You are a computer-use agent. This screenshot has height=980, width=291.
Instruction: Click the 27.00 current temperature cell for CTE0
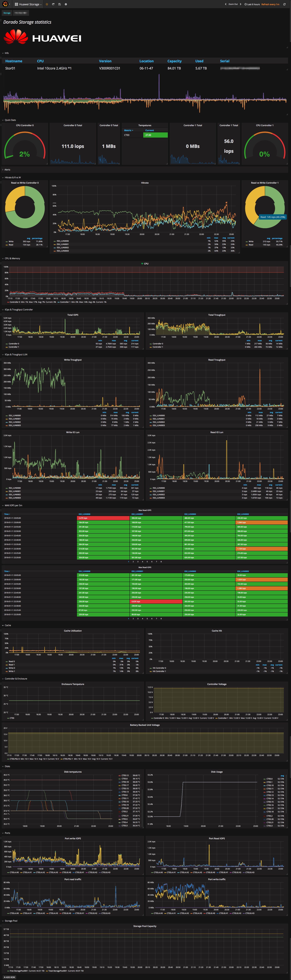point(155,135)
